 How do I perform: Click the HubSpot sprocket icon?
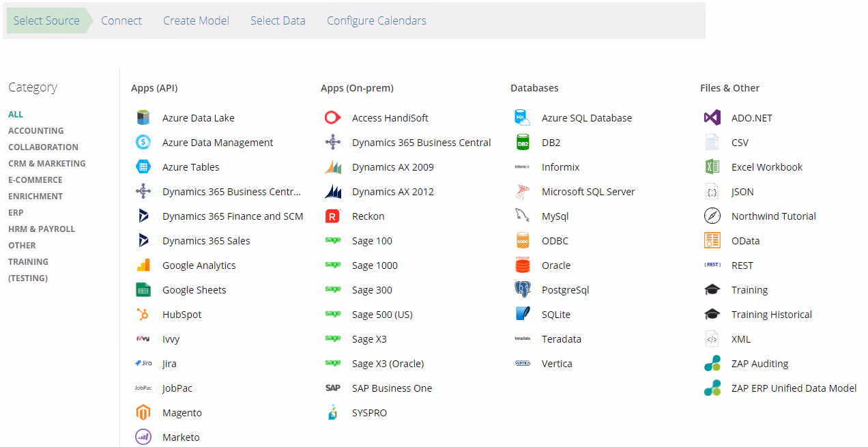143,315
